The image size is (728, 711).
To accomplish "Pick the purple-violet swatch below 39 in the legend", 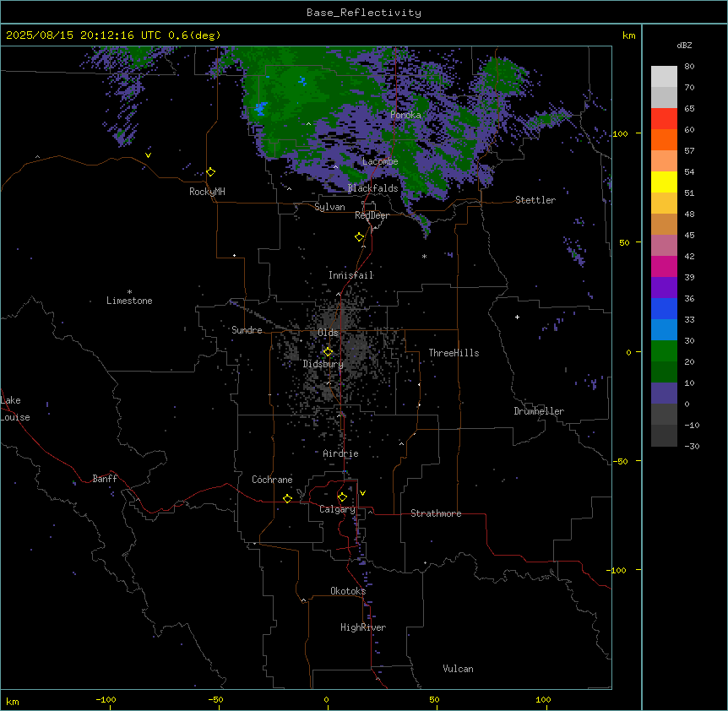I will point(664,288).
